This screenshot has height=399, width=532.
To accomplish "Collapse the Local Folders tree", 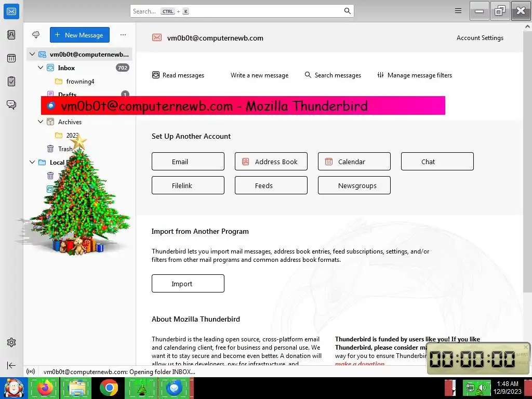I will pos(32,162).
